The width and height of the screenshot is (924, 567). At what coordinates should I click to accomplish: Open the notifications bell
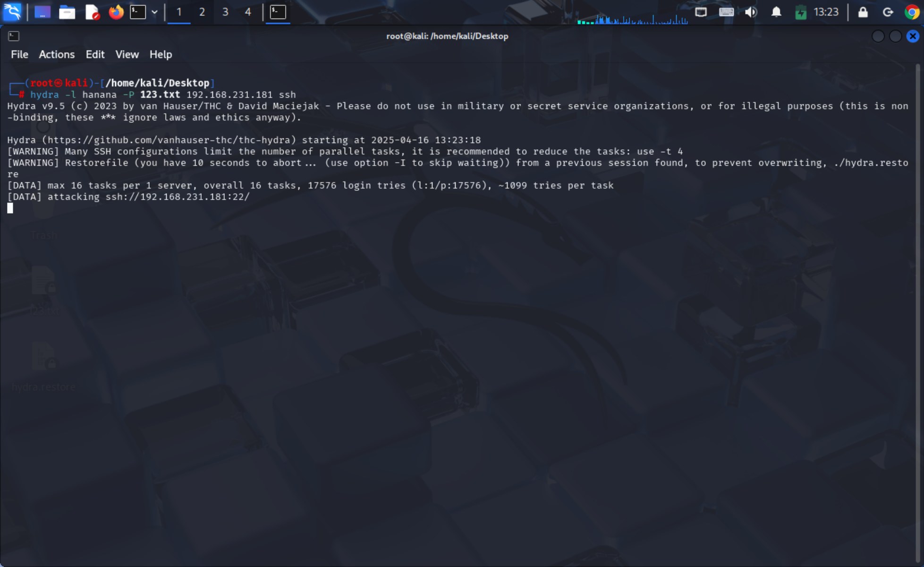click(776, 12)
